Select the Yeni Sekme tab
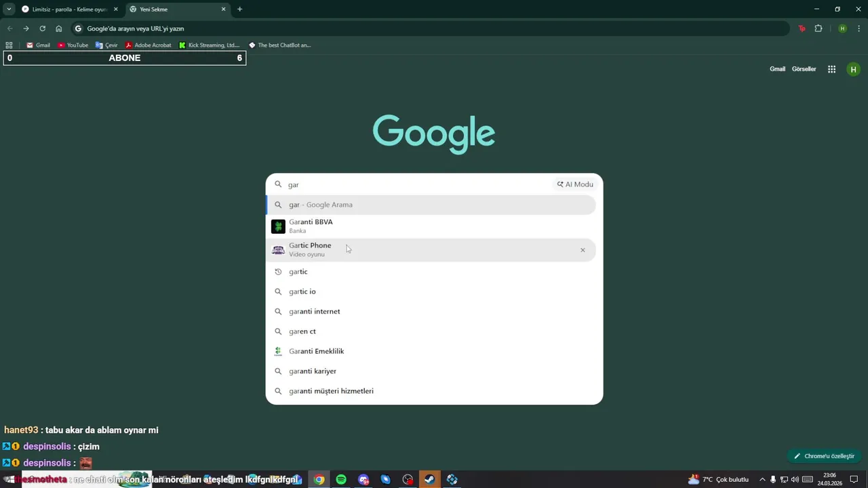Image resolution: width=868 pixels, height=488 pixels. click(x=178, y=9)
